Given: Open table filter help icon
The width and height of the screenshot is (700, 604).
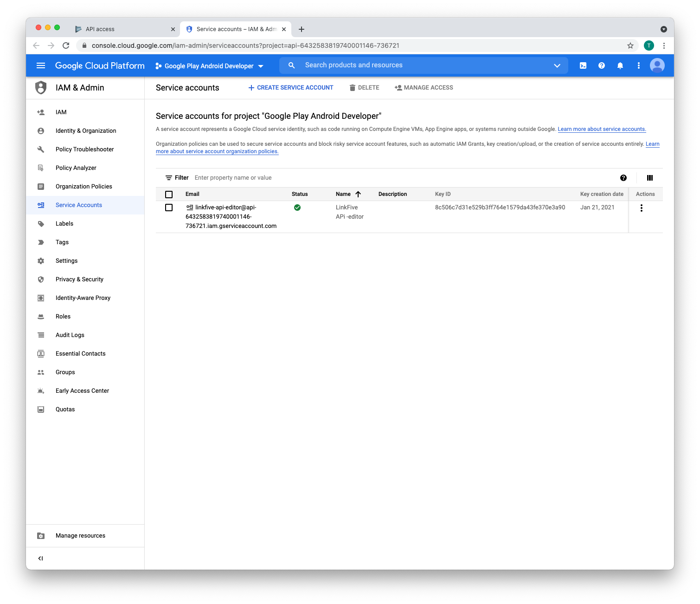Looking at the screenshot, I should 623,178.
